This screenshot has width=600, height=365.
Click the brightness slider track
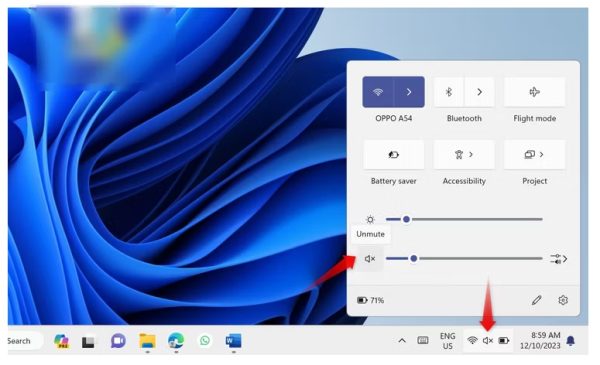click(464, 219)
